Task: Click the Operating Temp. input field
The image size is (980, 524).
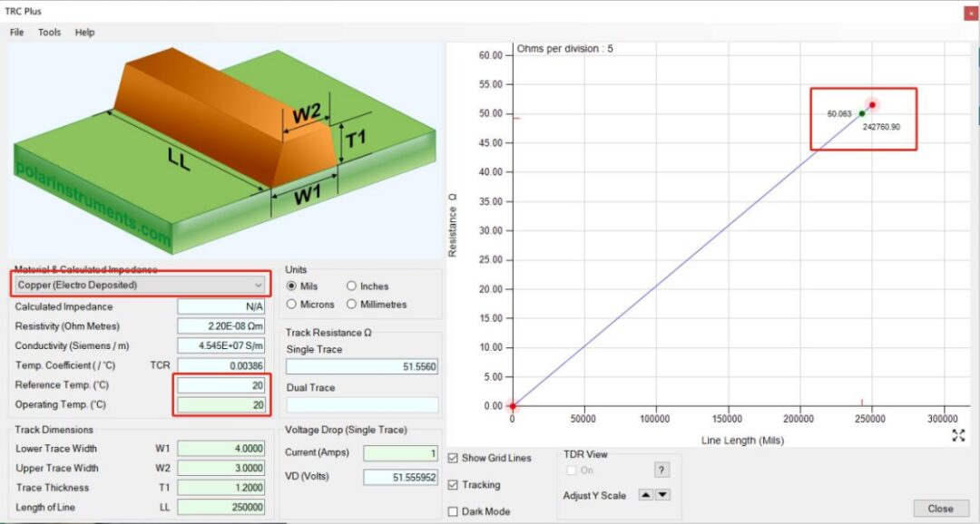Action: pos(221,404)
